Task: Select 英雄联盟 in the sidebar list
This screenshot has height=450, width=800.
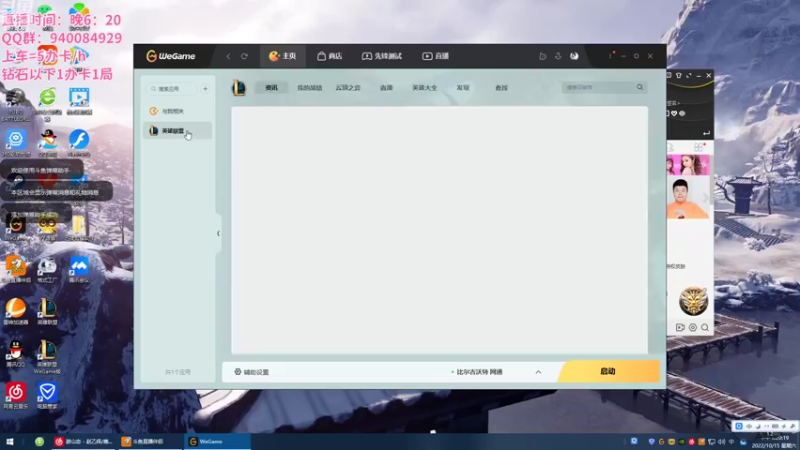Action: (x=177, y=131)
